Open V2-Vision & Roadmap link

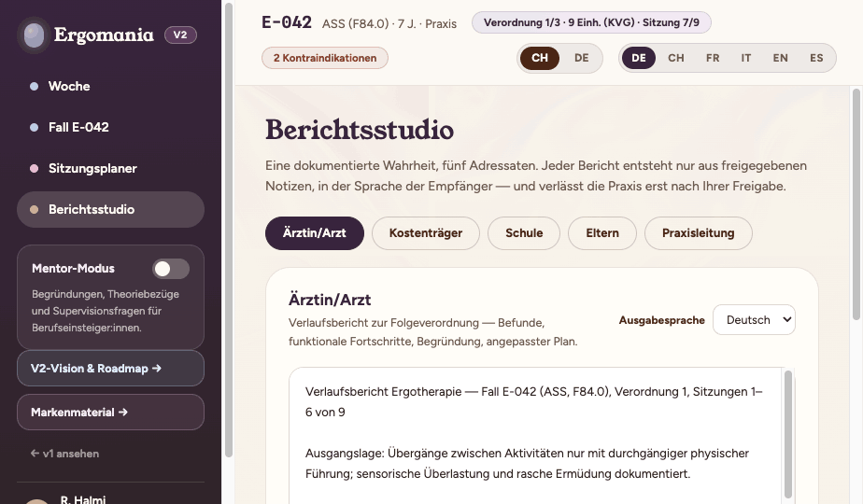pyautogui.click(x=110, y=368)
